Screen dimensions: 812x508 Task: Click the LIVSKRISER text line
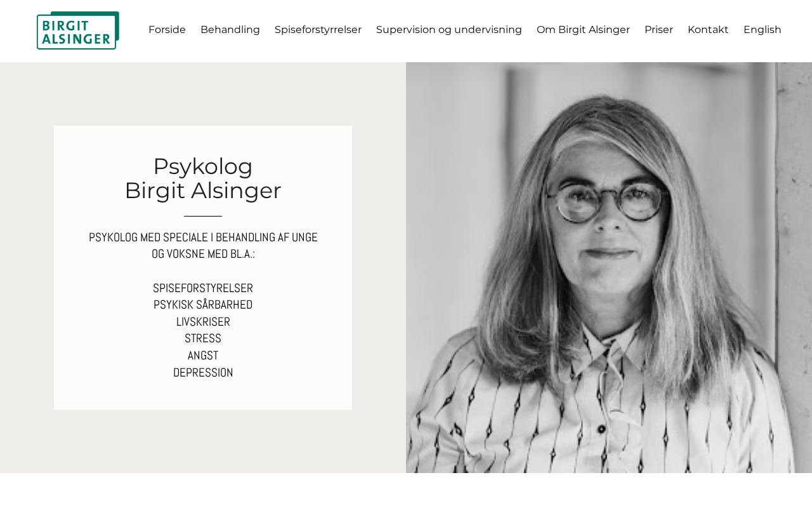[203, 321]
